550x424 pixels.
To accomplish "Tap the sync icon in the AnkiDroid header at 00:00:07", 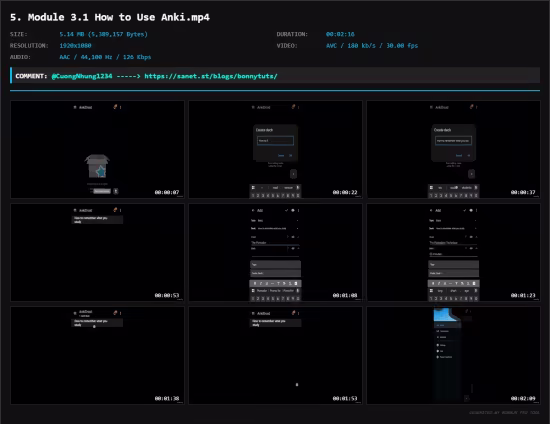I will click(x=115, y=107).
